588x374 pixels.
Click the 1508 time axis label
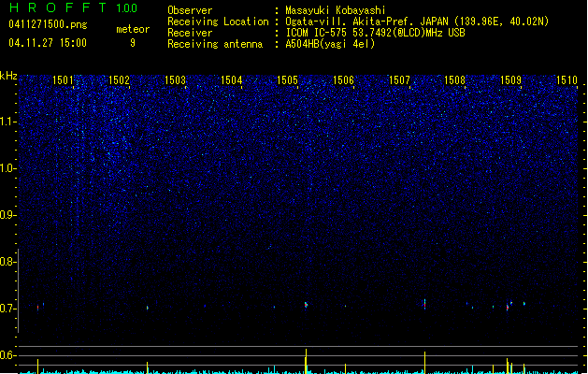[455, 80]
